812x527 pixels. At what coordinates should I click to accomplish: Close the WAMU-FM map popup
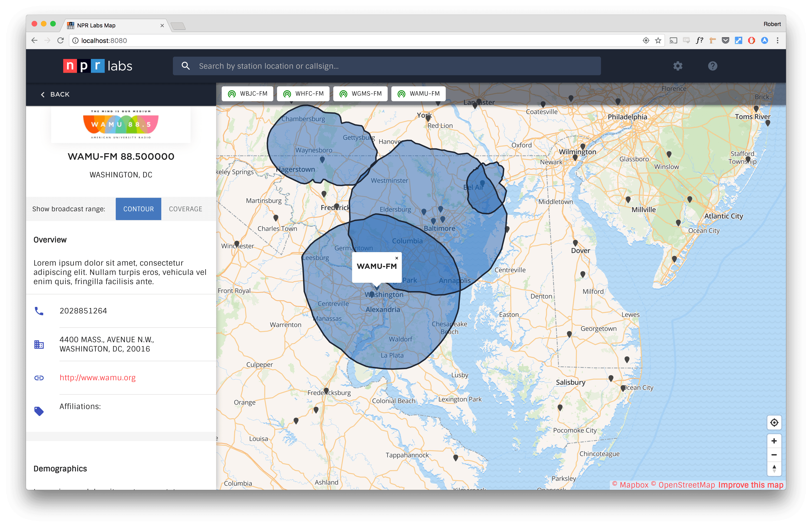tap(396, 258)
